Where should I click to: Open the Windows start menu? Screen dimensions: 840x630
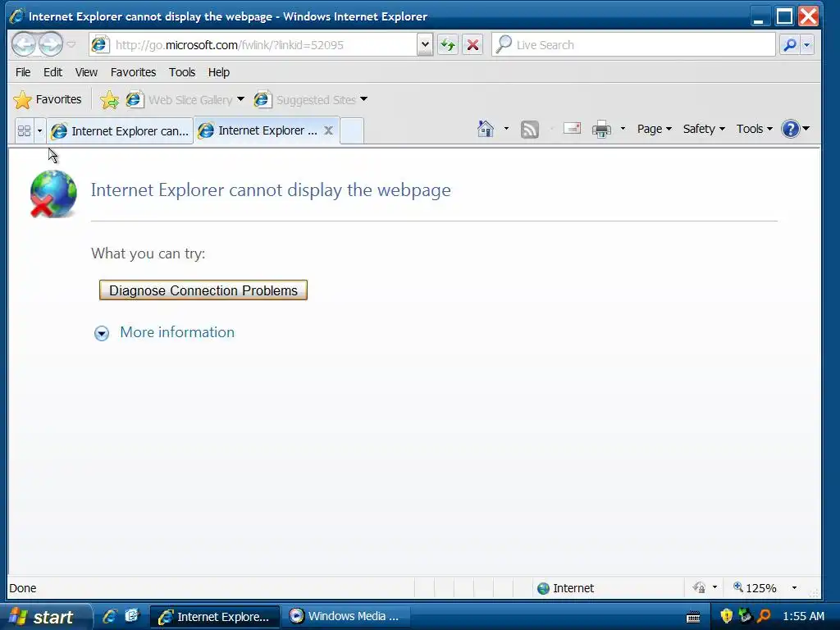(x=44, y=617)
